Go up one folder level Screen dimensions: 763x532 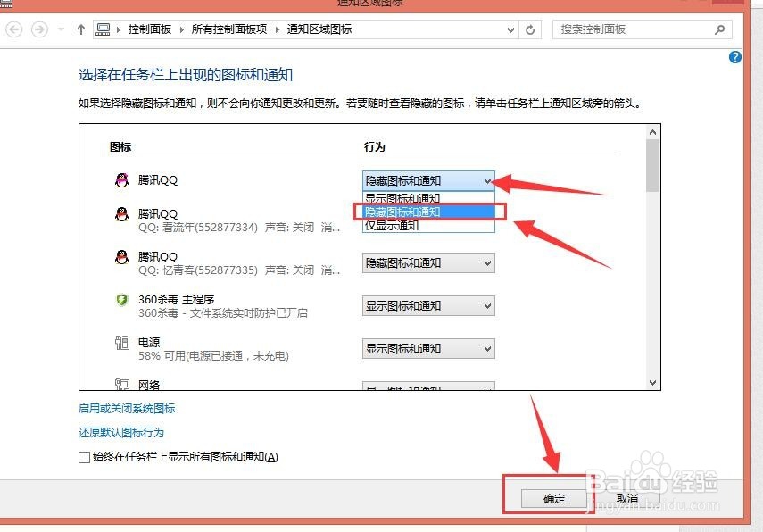81,29
